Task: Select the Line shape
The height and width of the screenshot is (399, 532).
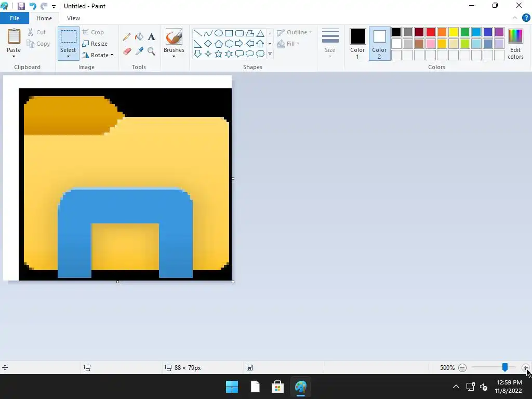Action: pyautogui.click(x=198, y=33)
